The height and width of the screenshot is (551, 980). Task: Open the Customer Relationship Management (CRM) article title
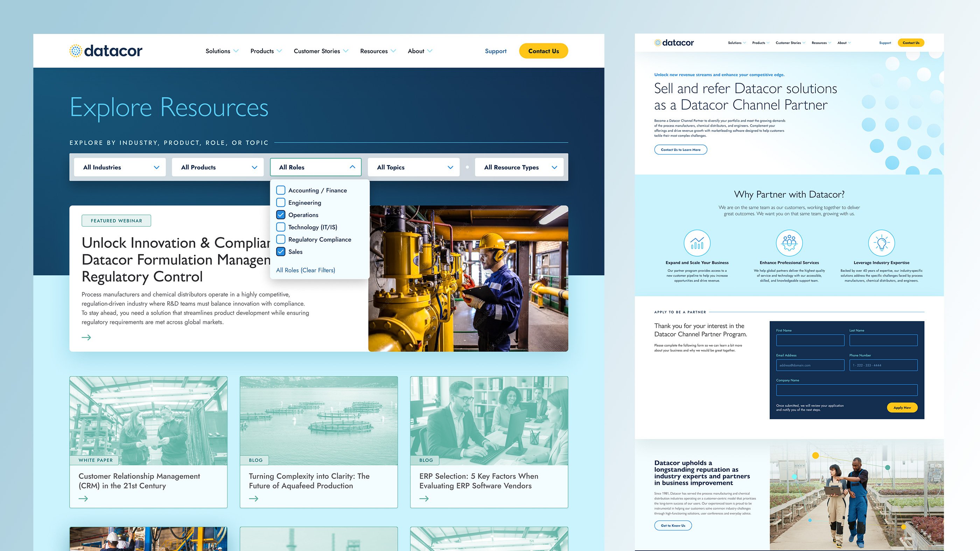[139, 481]
